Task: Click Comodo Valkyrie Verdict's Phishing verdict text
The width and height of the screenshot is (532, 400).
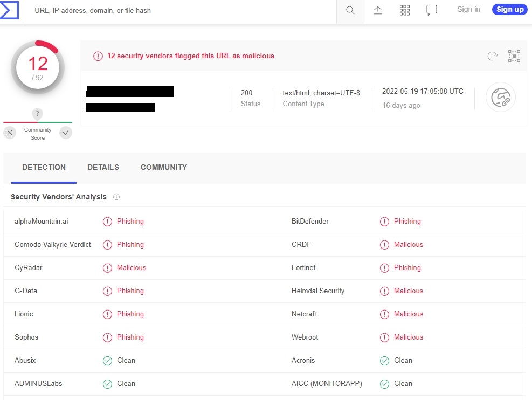Action: (x=130, y=244)
